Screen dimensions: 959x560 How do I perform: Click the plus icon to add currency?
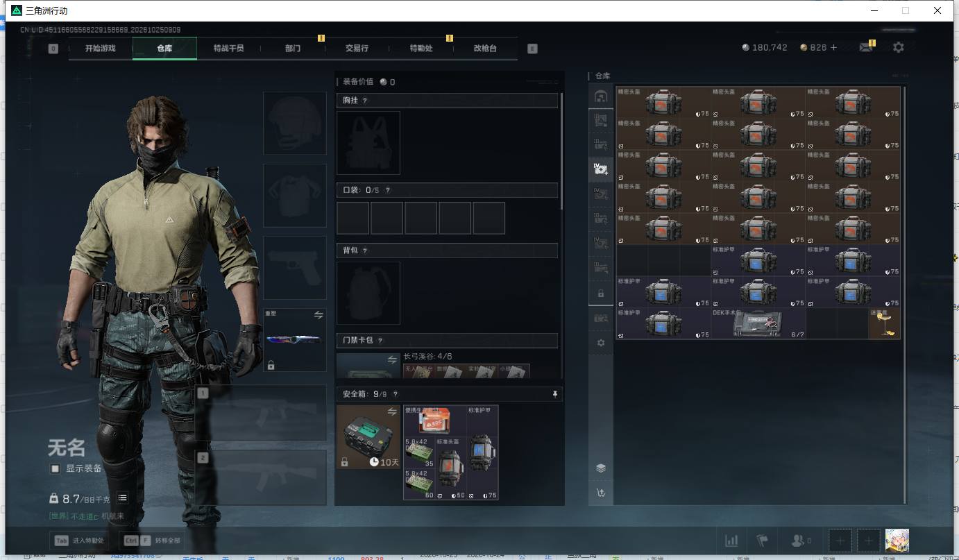point(833,47)
